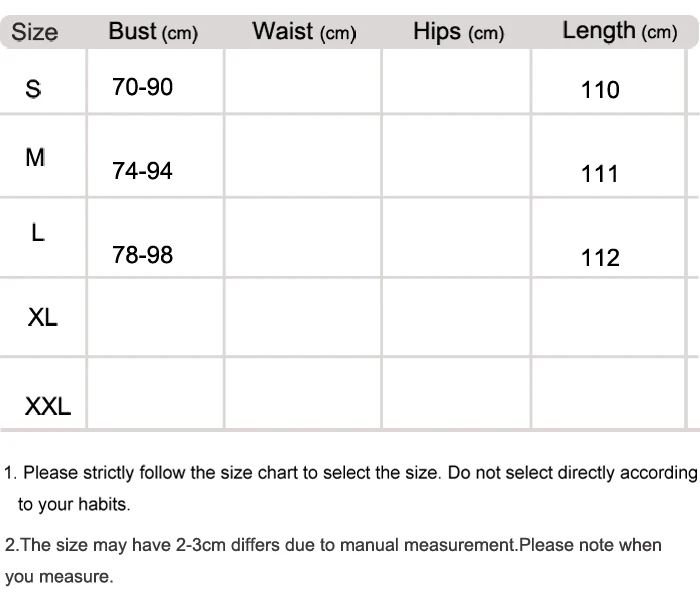Click the 110 length value

coord(600,89)
